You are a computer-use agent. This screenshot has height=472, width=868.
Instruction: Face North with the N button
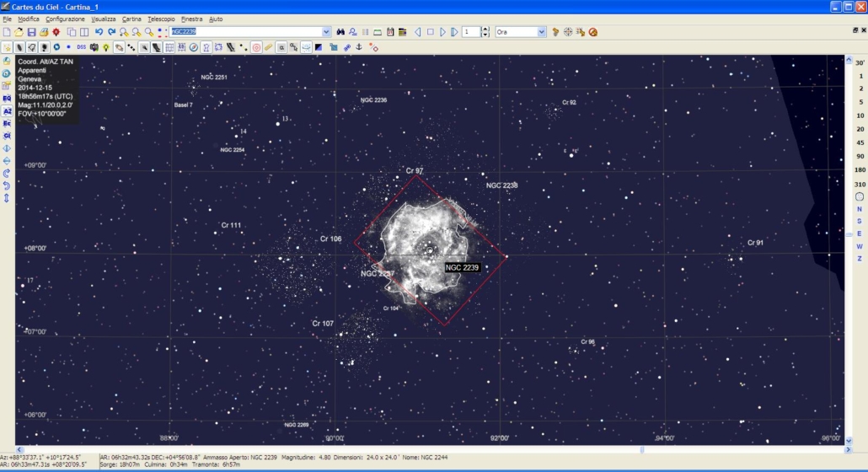[x=860, y=209]
